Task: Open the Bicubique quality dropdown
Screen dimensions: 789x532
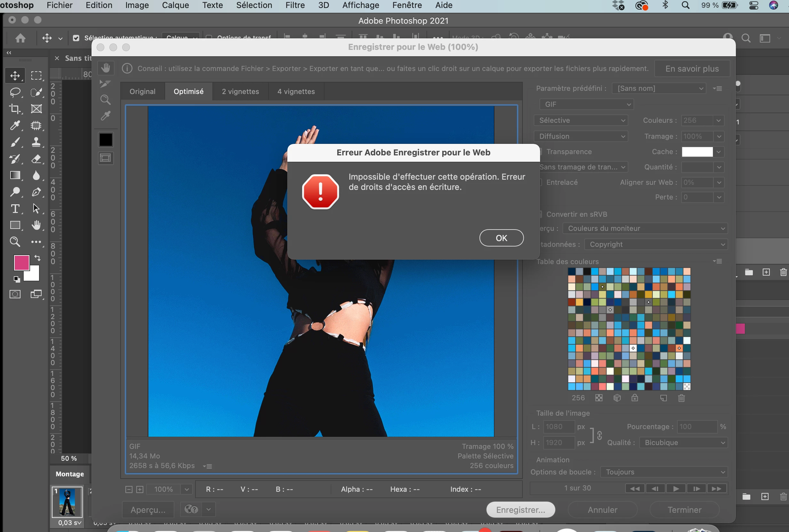Action: [683, 442]
